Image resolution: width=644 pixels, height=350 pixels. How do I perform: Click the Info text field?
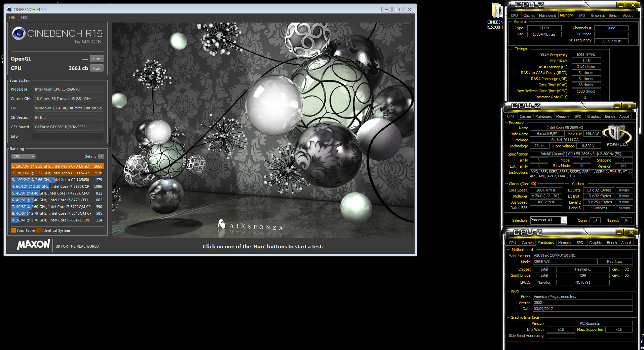[69, 136]
